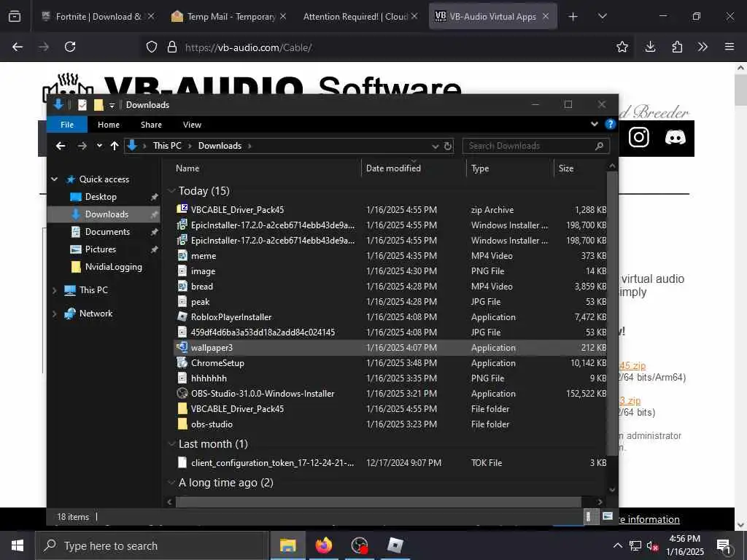The image size is (747, 560).
Task: Open the VB-Audio Discord icon
Action: click(675, 137)
